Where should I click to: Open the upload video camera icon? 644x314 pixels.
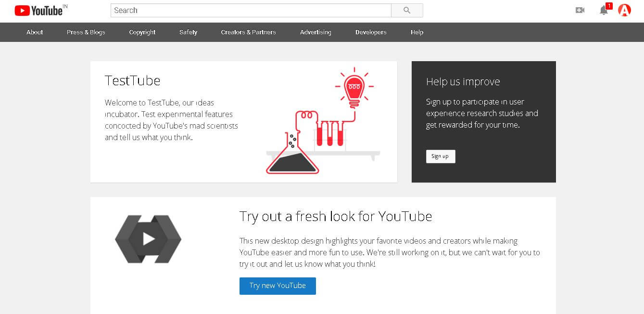click(580, 10)
